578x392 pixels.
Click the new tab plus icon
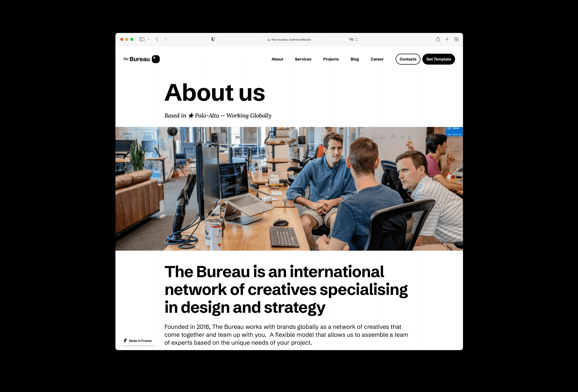coord(447,39)
